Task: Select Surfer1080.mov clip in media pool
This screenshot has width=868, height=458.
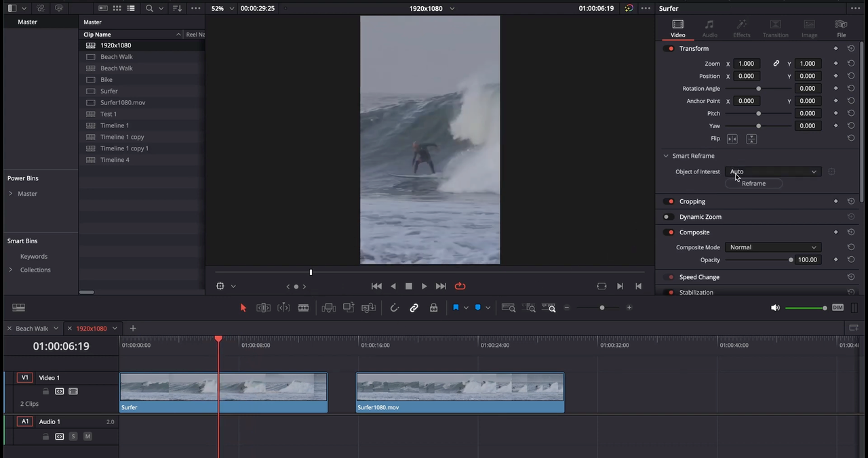Action: pyautogui.click(x=123, y=102)
